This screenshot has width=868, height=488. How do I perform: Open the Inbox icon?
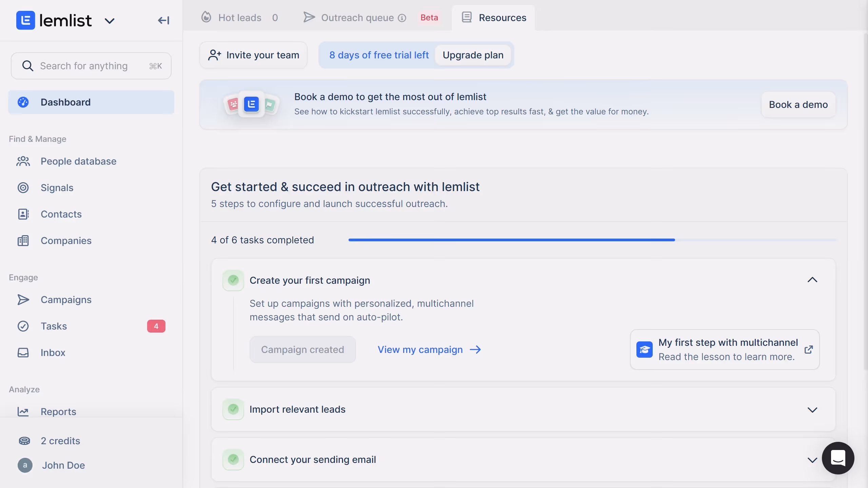(23, 353)
